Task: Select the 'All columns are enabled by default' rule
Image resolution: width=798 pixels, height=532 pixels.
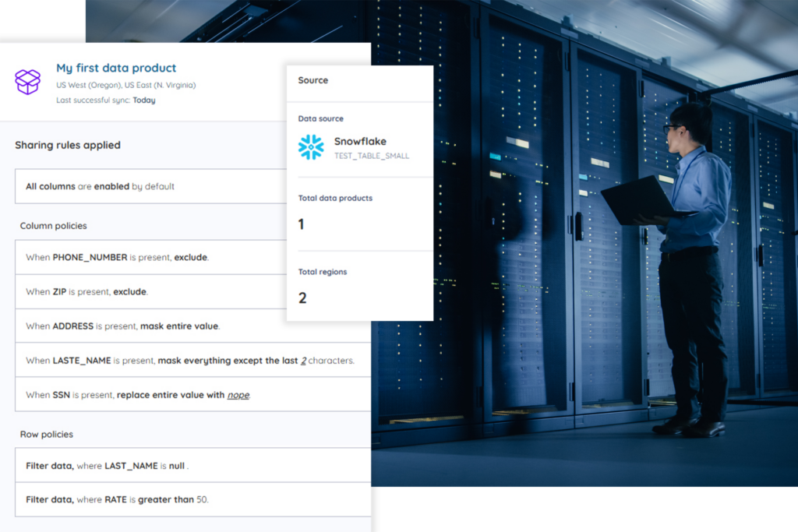Action: pos(150,186)
